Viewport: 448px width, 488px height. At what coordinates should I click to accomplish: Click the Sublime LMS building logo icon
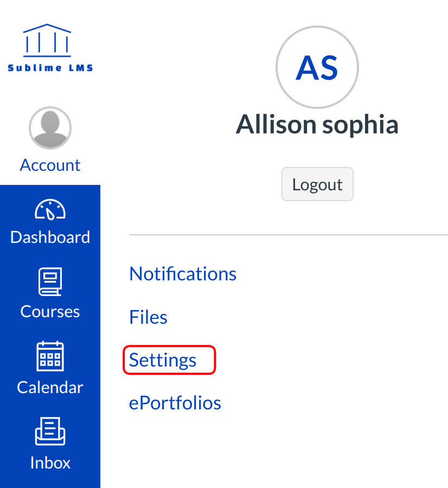(47, 40)
